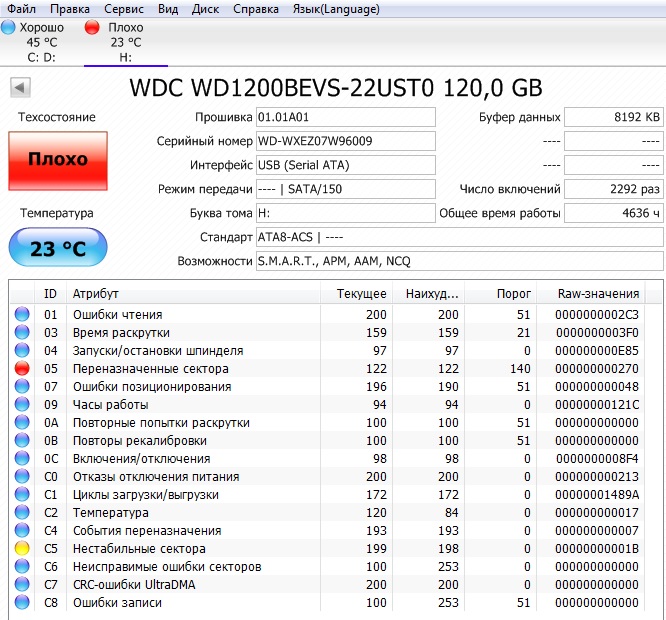Viewport: 666px width, 620px height.
Task: Sort by the Наихуд... column header
Action: tap(428, 293)
